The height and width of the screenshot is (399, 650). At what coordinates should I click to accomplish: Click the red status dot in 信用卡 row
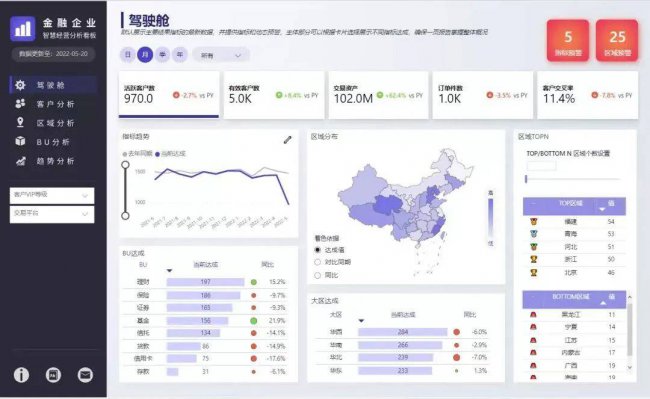pyautogui.click(x=254, y=358)
